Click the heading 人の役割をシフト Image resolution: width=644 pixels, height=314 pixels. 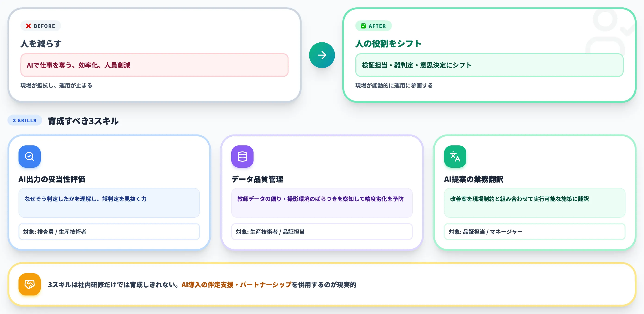coord(388,44)
